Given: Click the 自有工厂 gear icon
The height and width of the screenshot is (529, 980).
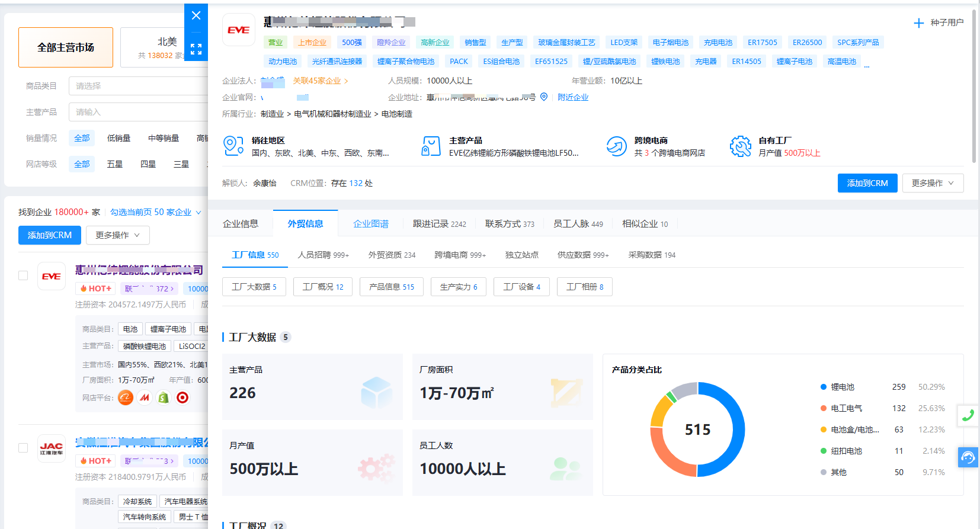Looking at the screenshot, I should point(741,146).
